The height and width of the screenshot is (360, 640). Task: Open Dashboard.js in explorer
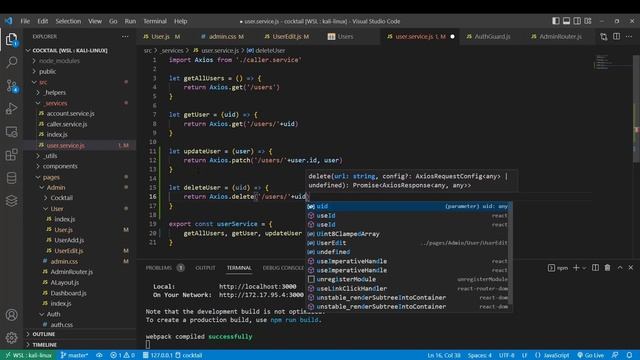coord(80,293)
